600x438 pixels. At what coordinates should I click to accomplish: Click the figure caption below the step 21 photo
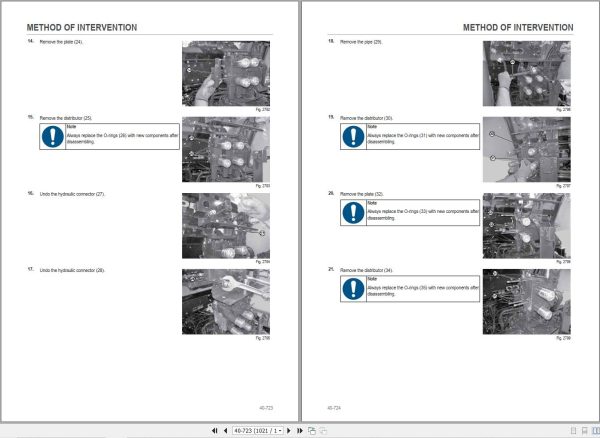tap(563, 338)
